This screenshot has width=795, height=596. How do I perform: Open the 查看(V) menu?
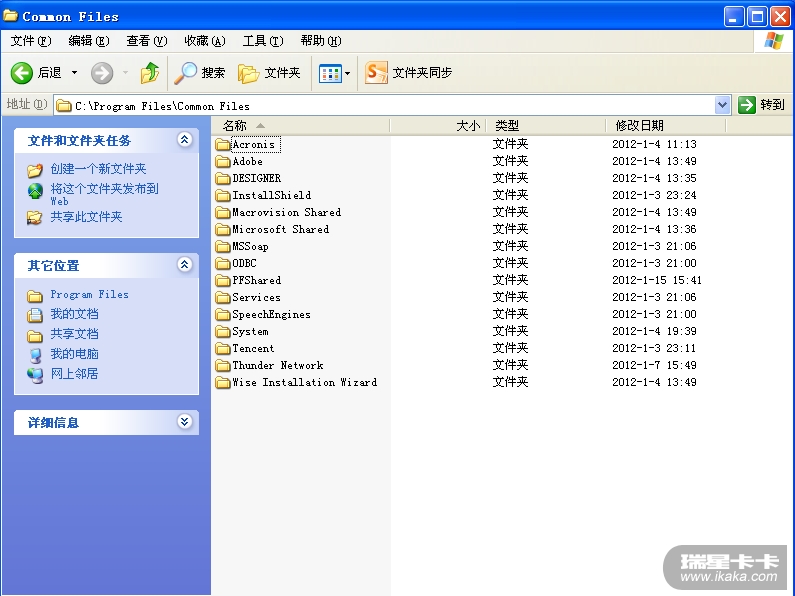pos(147,41)
